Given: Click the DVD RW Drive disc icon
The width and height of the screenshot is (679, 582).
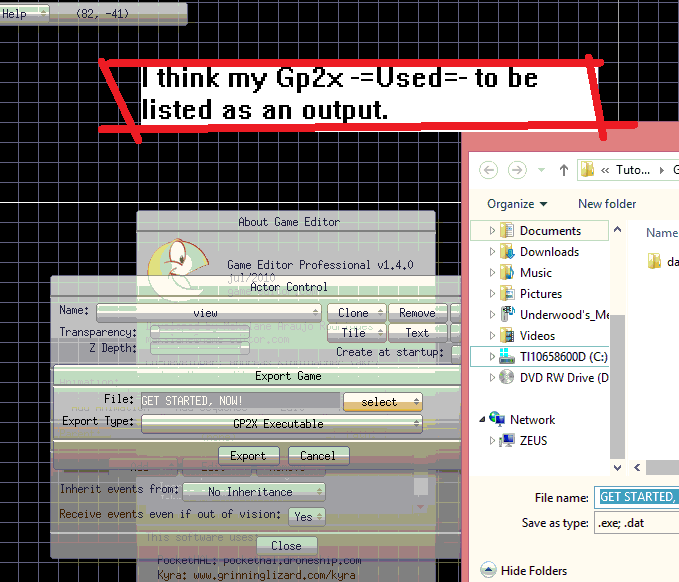Looking at the screenshot, I should tap(507, 377).
